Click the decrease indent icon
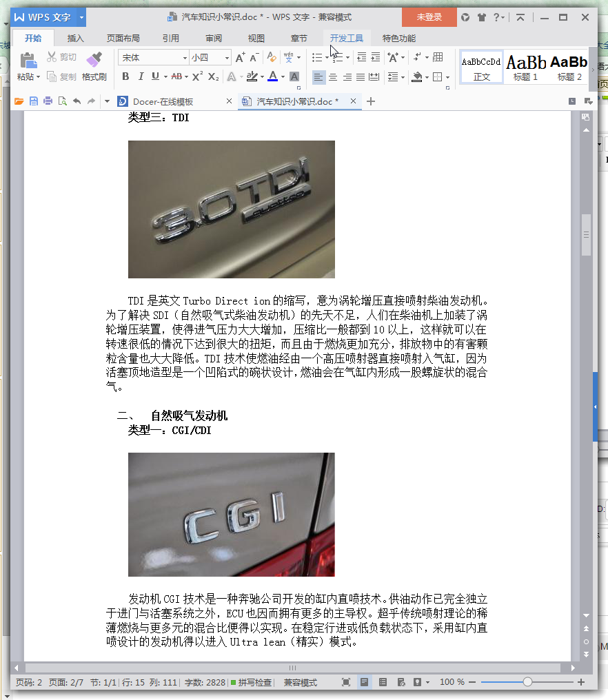Screen dimensions: 608x700 click(362, 57)
